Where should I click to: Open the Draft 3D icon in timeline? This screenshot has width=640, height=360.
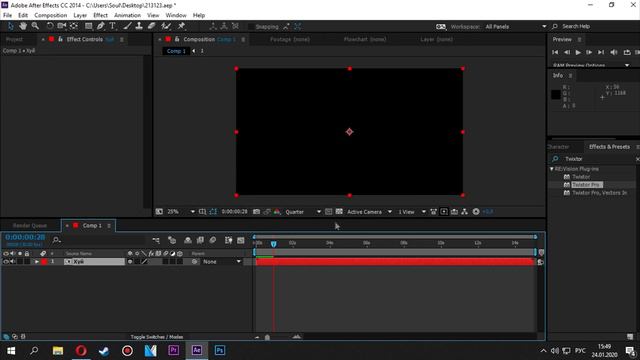tap(172, 240)
